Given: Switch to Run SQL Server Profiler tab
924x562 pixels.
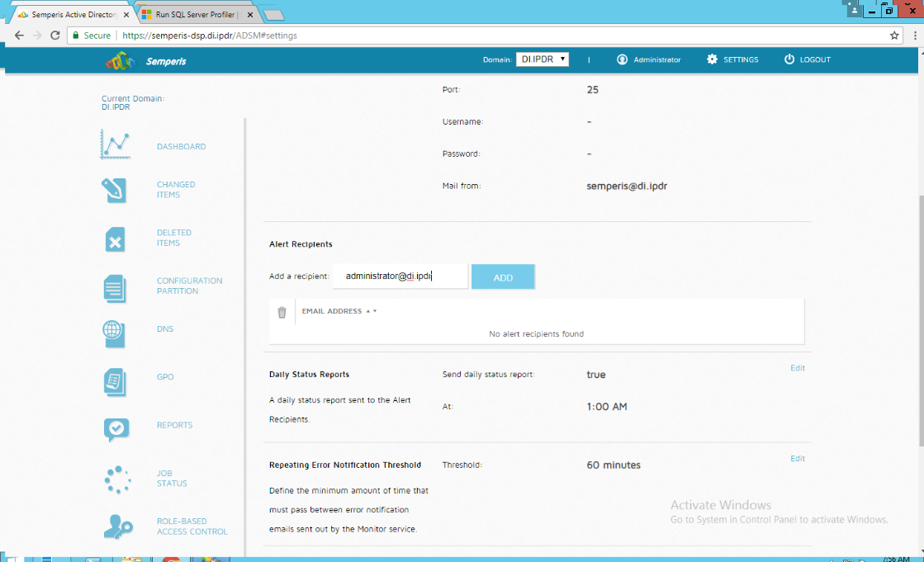Looking at the screenshot, I should tap(196, 14).
